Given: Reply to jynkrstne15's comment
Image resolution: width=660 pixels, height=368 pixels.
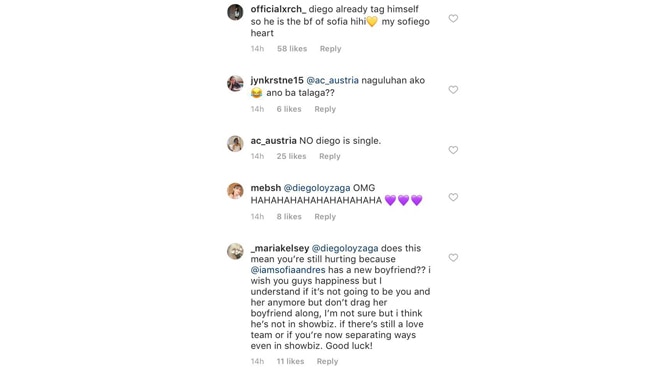Looking at the screenshot, I should pyautogui.click(x=325, y=109).
